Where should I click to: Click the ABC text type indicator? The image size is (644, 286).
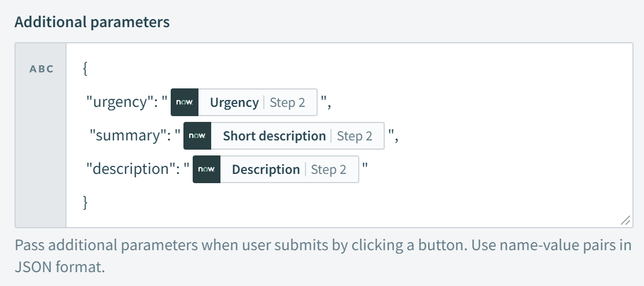(41, 69)
